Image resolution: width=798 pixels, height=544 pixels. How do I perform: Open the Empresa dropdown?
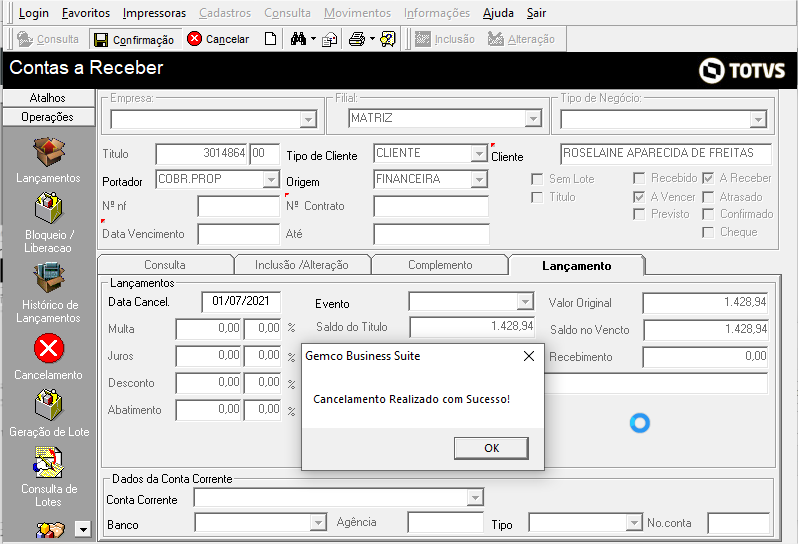click(308, 120)
